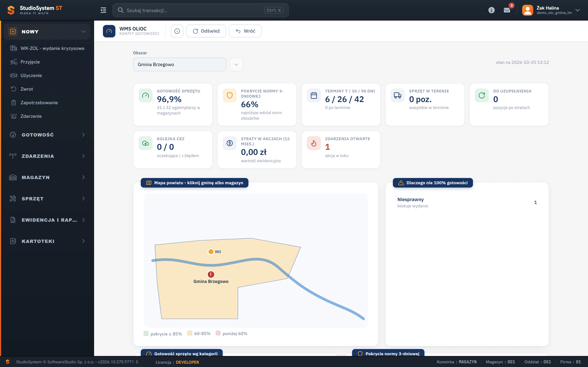
Task: Collapse the sidebar with the menu toggle icon
Action: (103, 10)
